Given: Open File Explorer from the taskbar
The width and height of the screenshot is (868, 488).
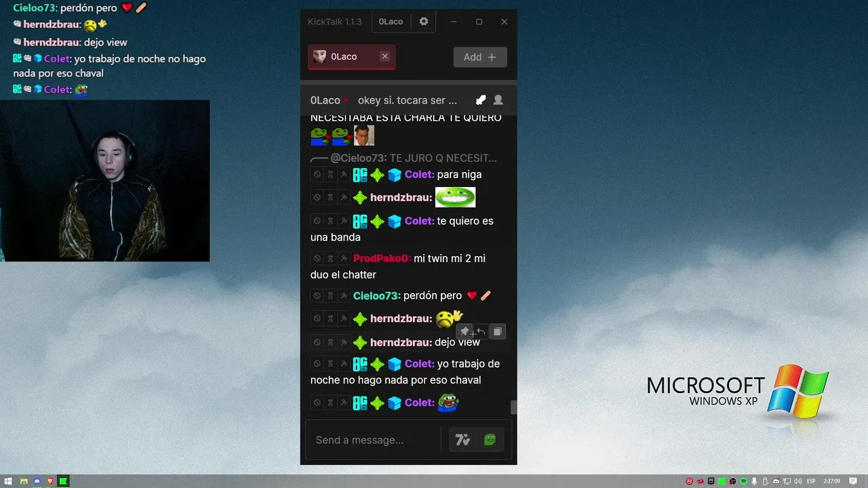Looking at the screenshot, I should tap(24, 481).
